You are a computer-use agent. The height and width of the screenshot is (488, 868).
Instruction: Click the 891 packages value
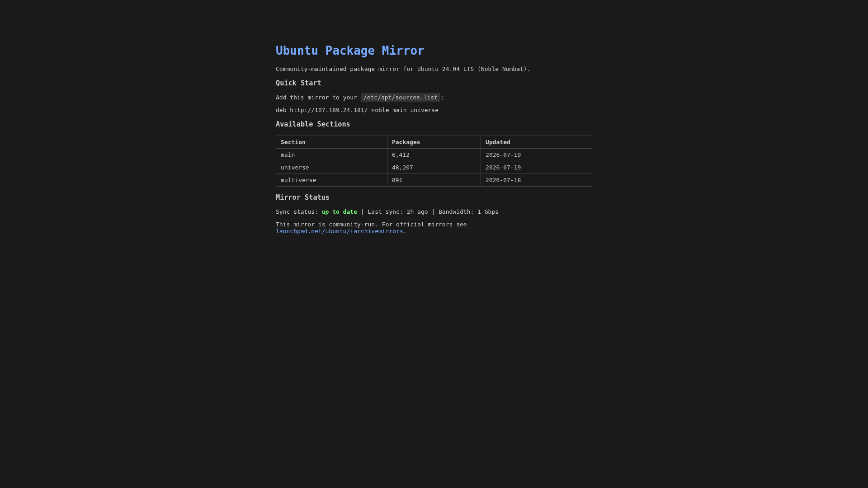pos(397,180)
